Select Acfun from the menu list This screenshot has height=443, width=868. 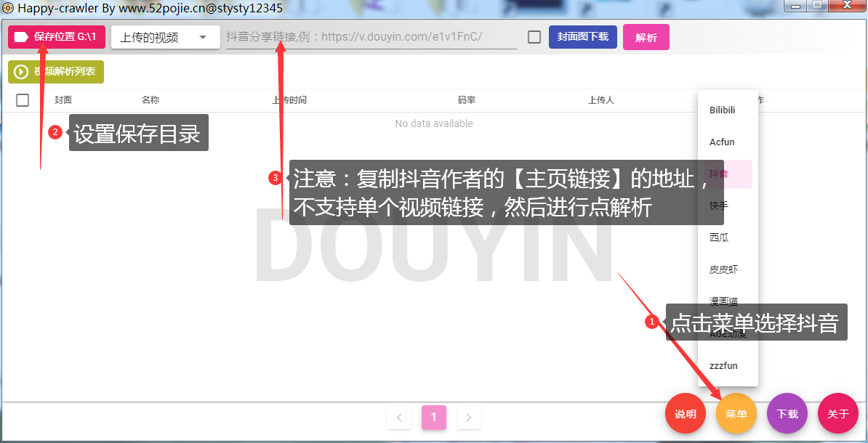(728, 142)
